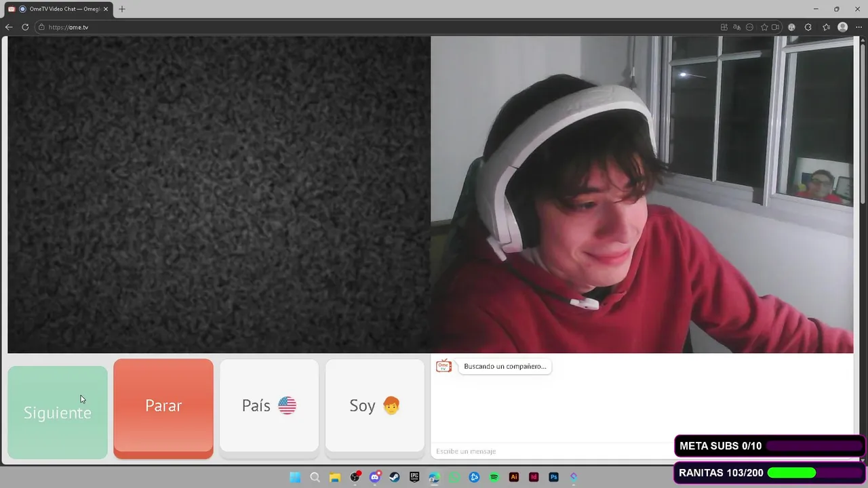Click the extension badge icon beside puzzle

[x=791, y=27]
